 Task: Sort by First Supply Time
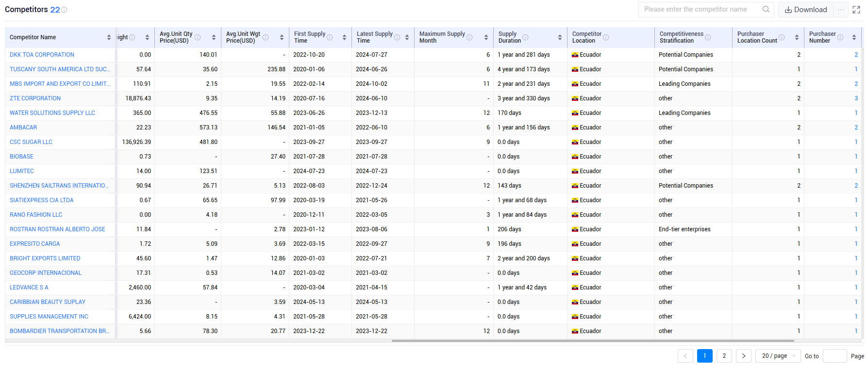(344, 37)
